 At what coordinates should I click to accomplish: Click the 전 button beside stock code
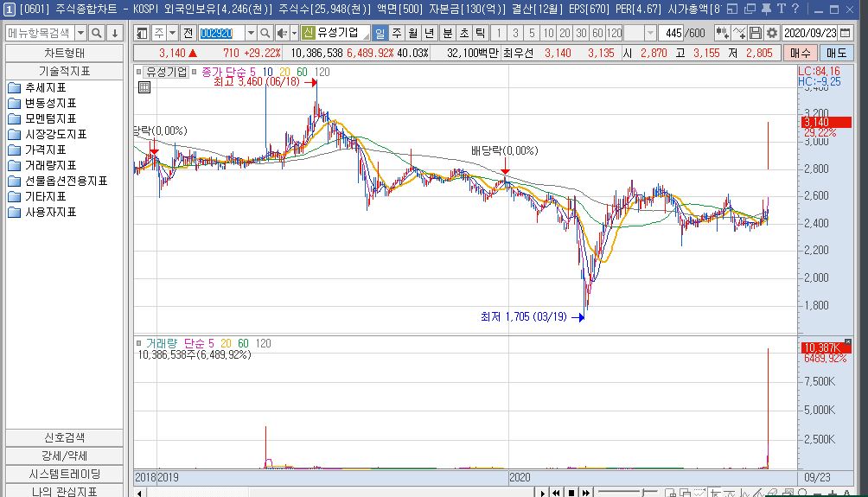pyautogui.click(x=188, y=33)
